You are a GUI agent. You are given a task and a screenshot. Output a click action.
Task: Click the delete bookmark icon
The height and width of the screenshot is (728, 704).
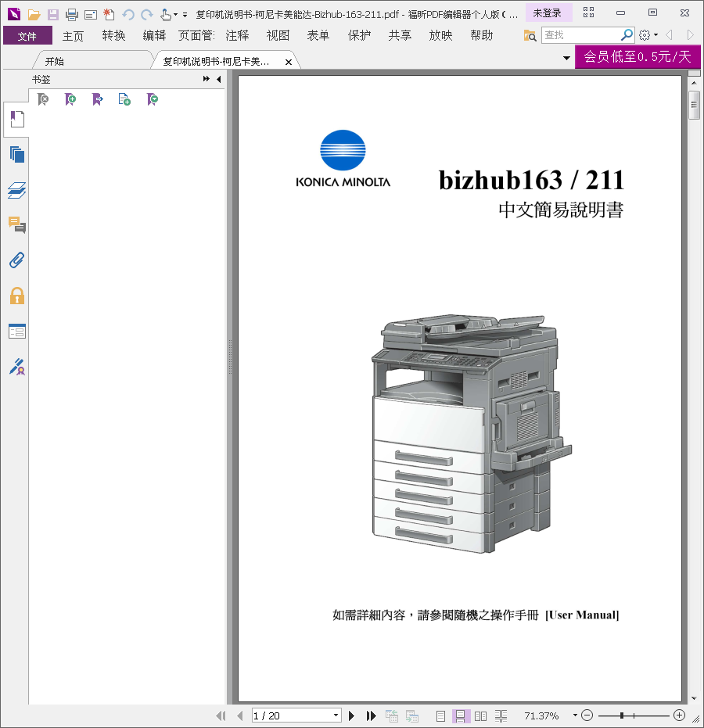pyautogui.click(x=43, y=99)
